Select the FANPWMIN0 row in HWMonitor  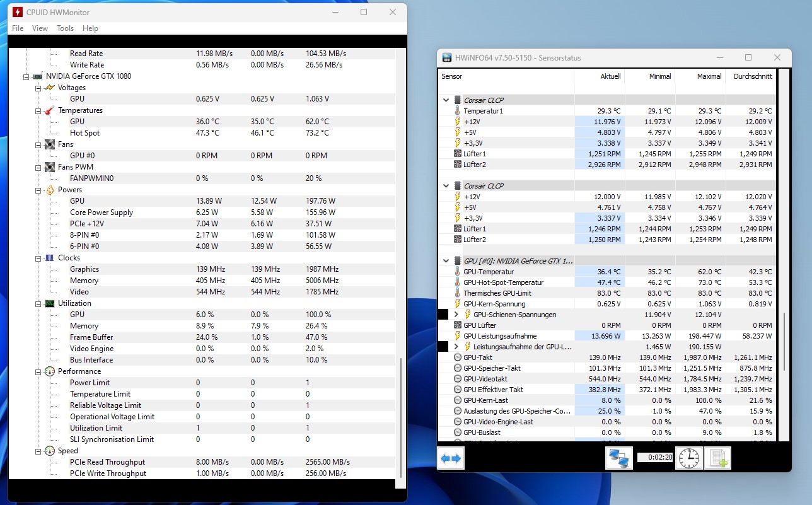pos(231,178)
